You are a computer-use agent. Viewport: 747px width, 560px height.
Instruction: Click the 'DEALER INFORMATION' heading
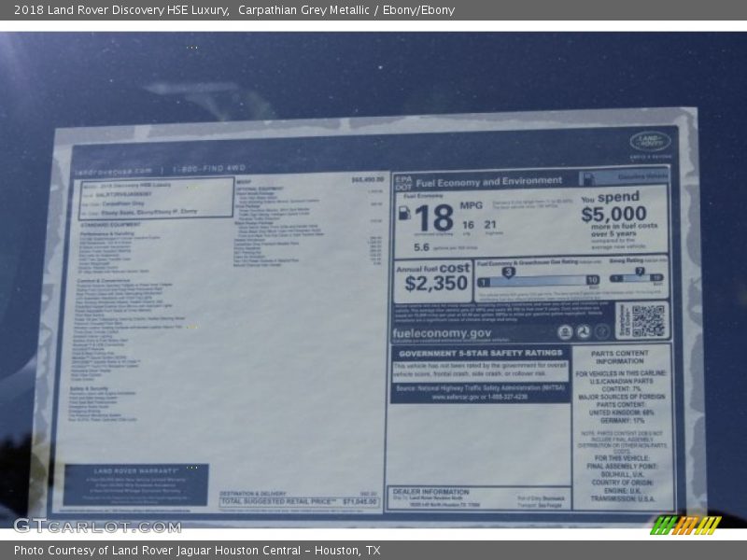coord(430,492)
